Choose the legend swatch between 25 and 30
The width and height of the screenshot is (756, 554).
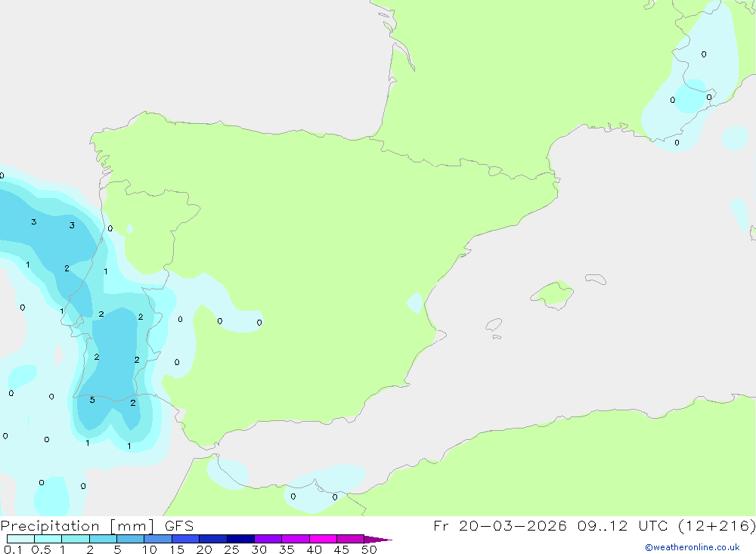pyautogui.click(x=240, y=539)
